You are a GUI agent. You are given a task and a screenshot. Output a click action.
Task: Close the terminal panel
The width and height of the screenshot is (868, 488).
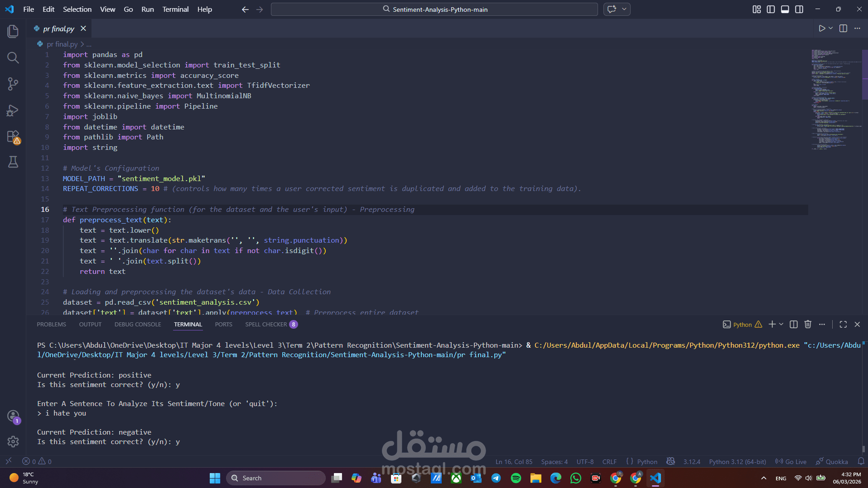click(x=857, y=324)
